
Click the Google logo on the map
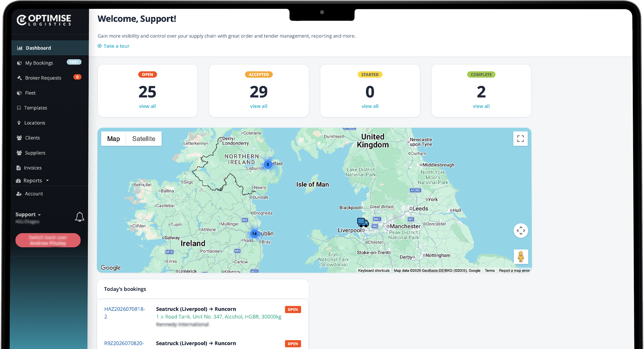(111, 268)
